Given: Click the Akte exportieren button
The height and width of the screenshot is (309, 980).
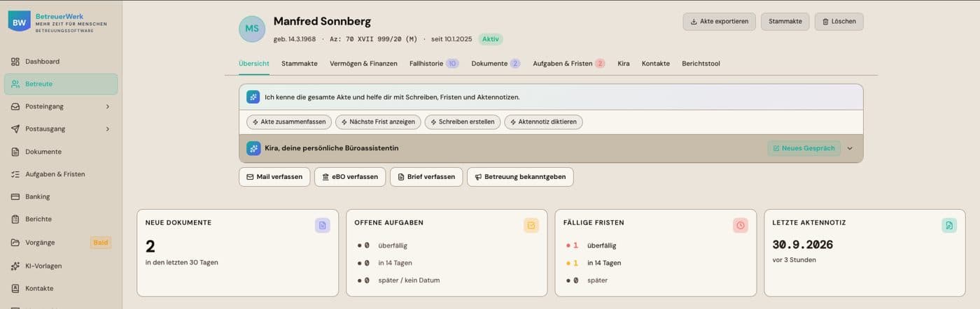Looking at the screenshot, I should 719,22.
